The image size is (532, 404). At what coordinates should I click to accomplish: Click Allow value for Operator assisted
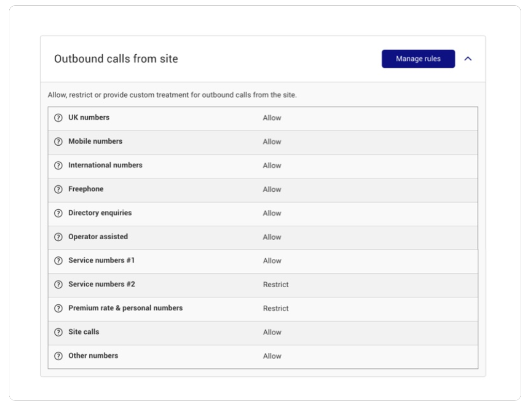pyautogui.click(x=272, y=237)
